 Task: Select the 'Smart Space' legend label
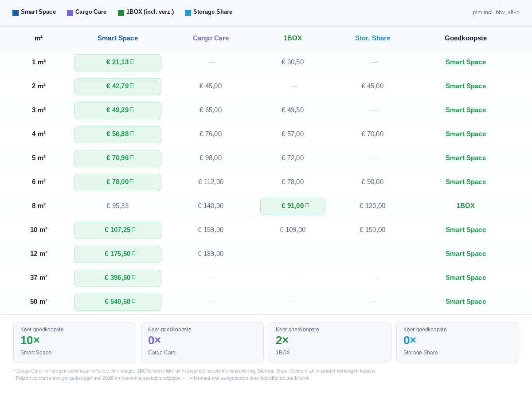38,12
